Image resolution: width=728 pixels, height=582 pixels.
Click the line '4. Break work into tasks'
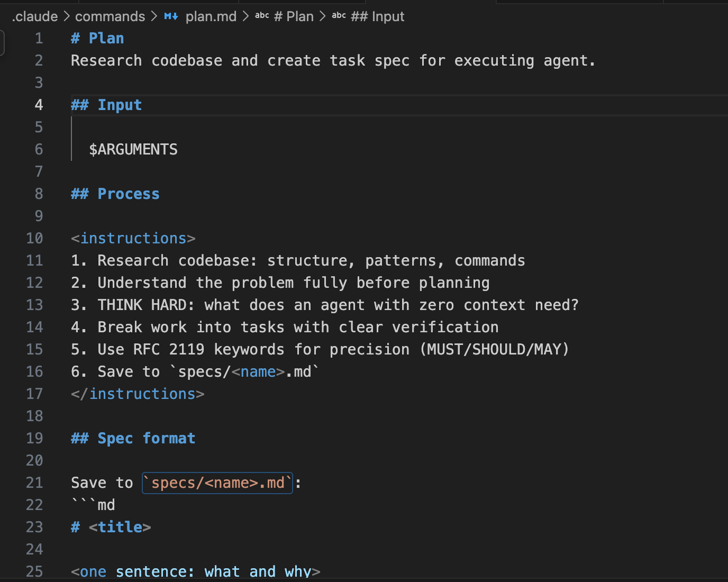[x=285, y=327]
